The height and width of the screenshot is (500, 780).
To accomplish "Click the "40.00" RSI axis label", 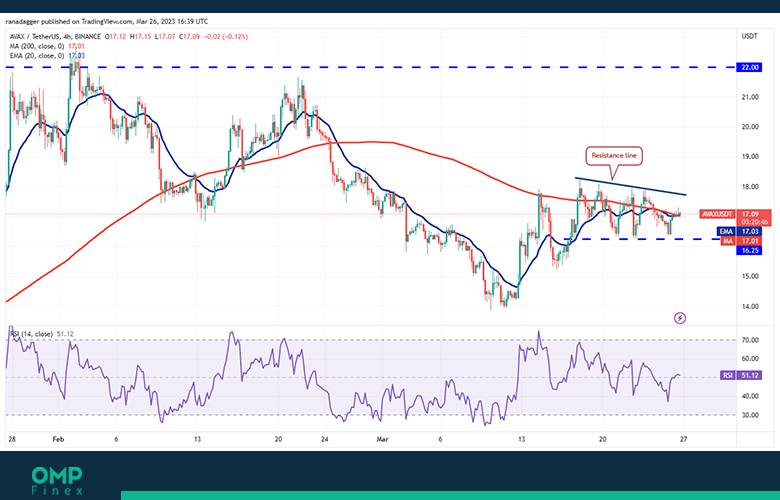I will [750, 397].
